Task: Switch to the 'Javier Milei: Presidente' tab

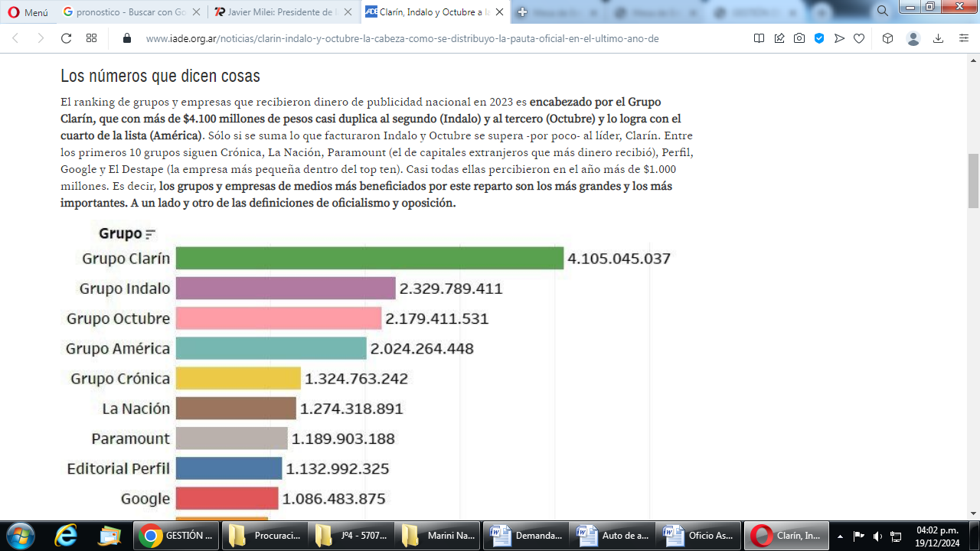Action: coord(282,11)
